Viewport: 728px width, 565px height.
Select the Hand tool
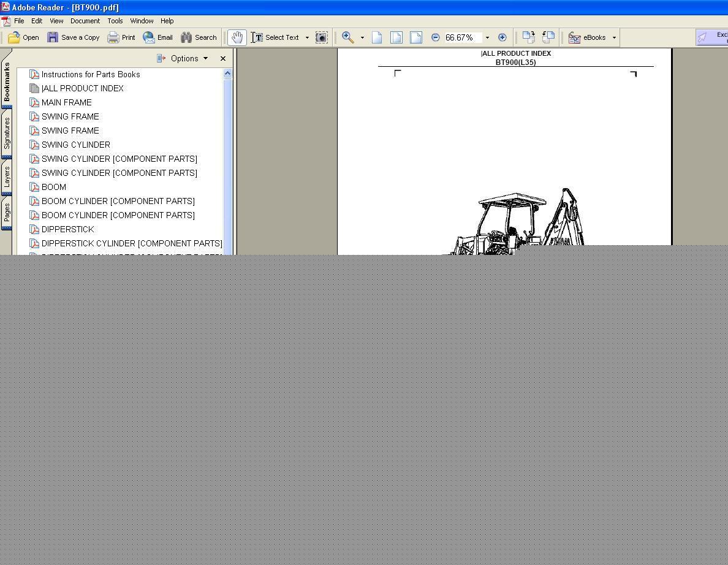pyautogui.click(x=237, y=37)
